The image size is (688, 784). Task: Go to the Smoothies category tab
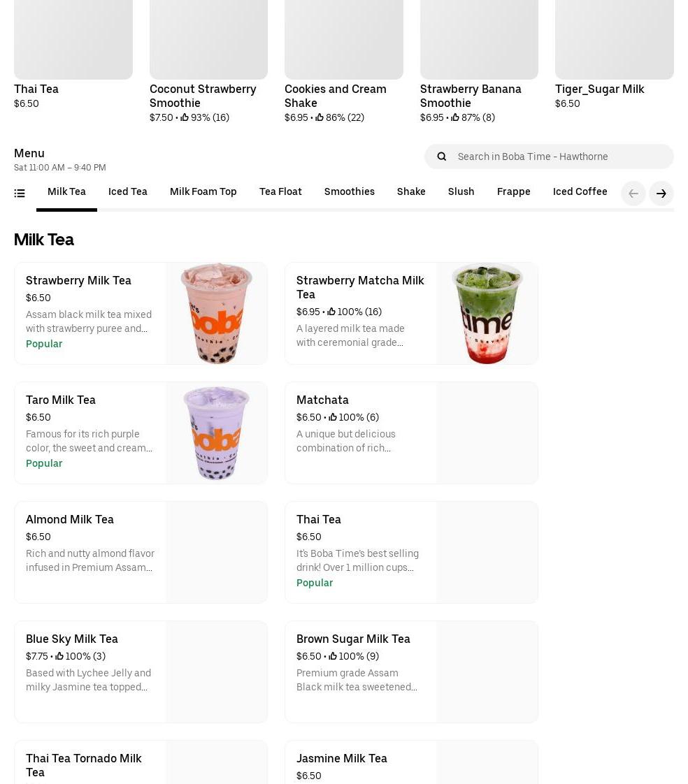pos(349,191)
